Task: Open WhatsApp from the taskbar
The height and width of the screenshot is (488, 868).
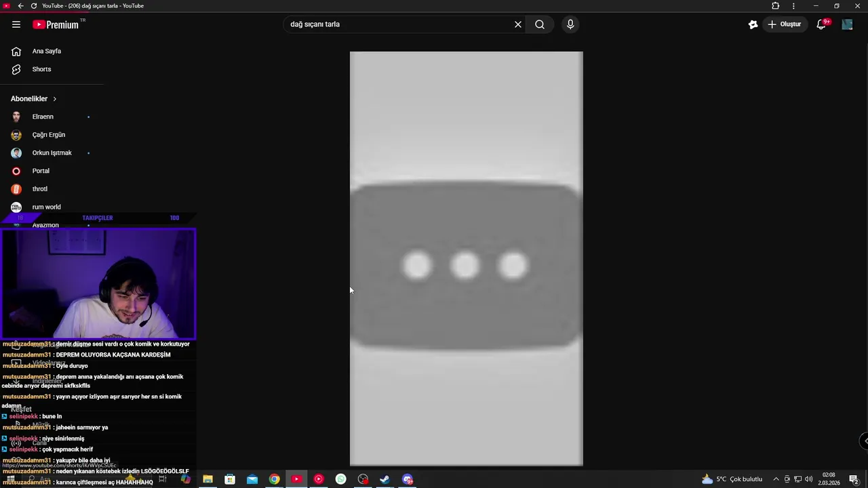Action: point(341,479)
